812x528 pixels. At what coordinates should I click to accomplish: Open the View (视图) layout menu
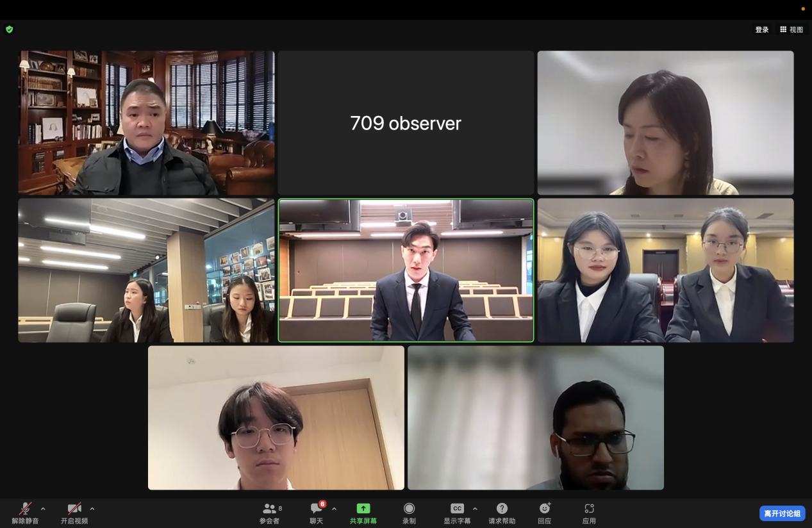[x=791, y=29]
